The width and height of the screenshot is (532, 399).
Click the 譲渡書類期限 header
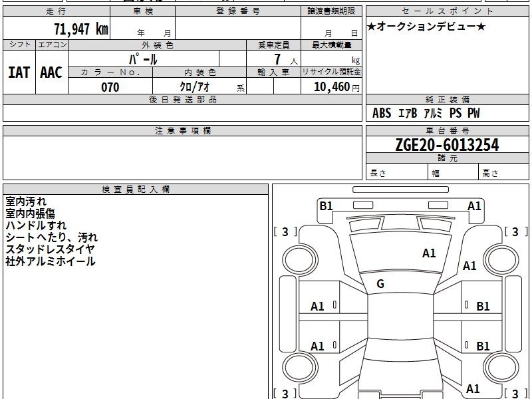331,11
